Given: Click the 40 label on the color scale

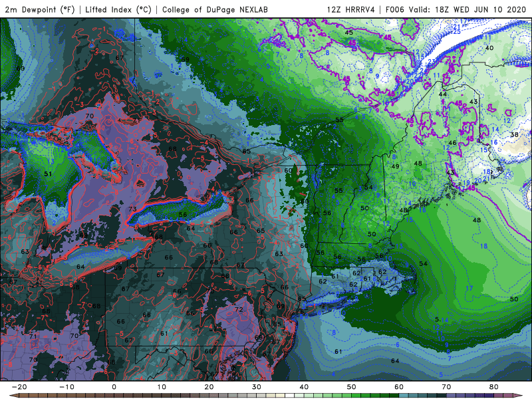Looking at the screenshot, I should coord(304,387).
